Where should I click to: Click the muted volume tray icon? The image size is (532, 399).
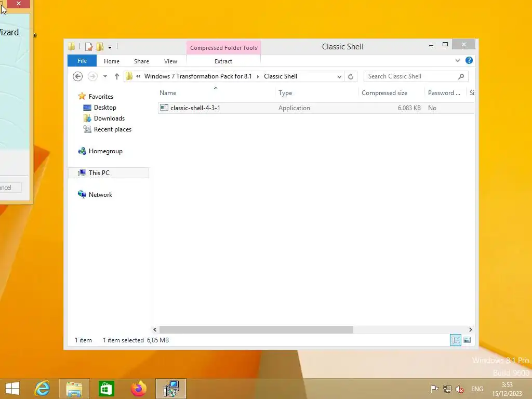tap(460, 389)
